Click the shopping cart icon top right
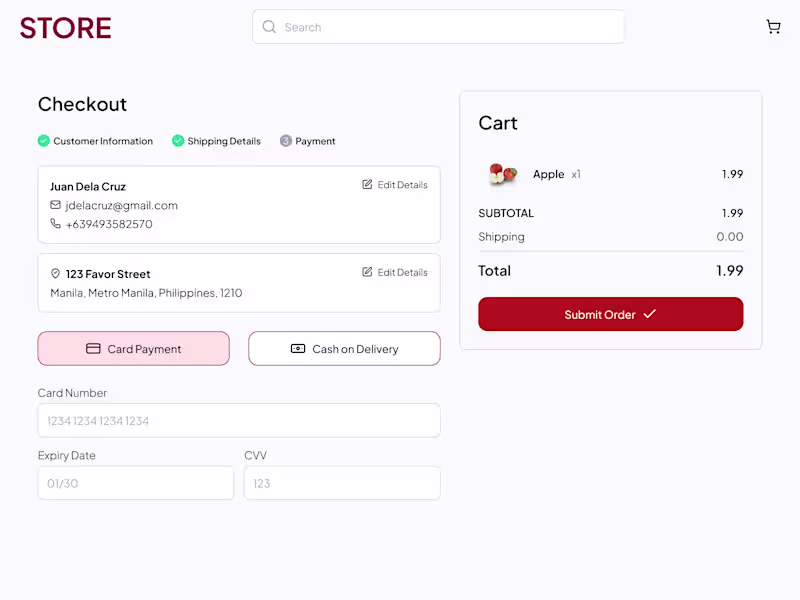Screen dimensions: 800x600 click(774, 26)
